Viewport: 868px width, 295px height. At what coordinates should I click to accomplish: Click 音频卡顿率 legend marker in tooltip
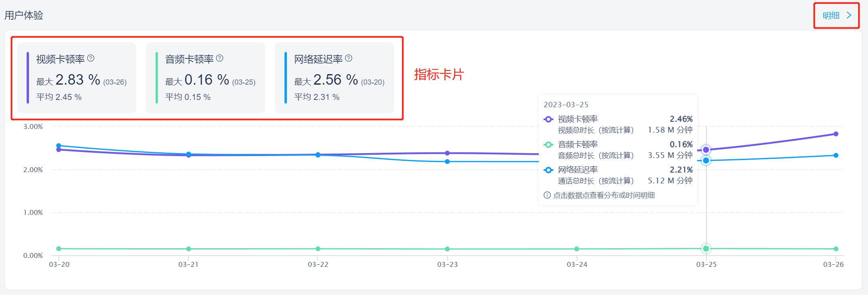point(548,145)
